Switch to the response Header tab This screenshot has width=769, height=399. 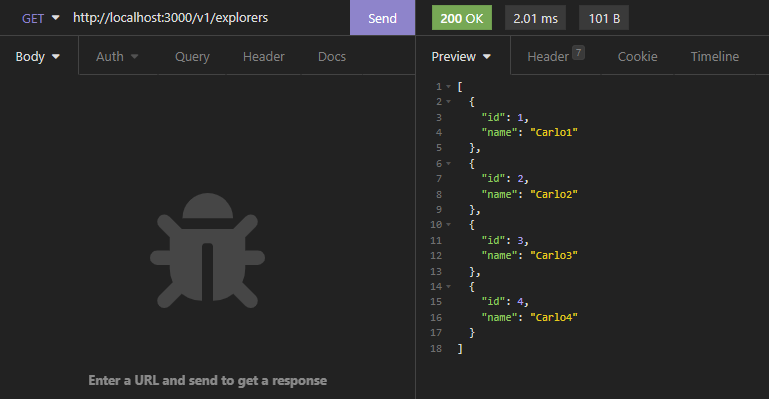pyautogui.click(x=548, y=56)
